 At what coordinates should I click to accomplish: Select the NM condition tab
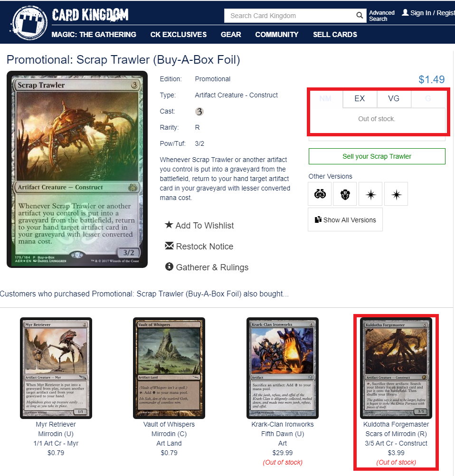coord(325,99)
